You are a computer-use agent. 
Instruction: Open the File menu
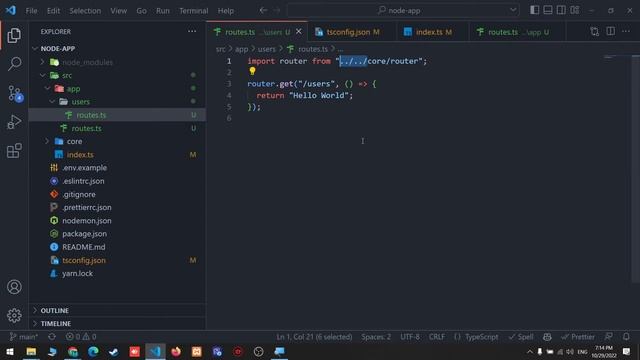coord(31,11)
